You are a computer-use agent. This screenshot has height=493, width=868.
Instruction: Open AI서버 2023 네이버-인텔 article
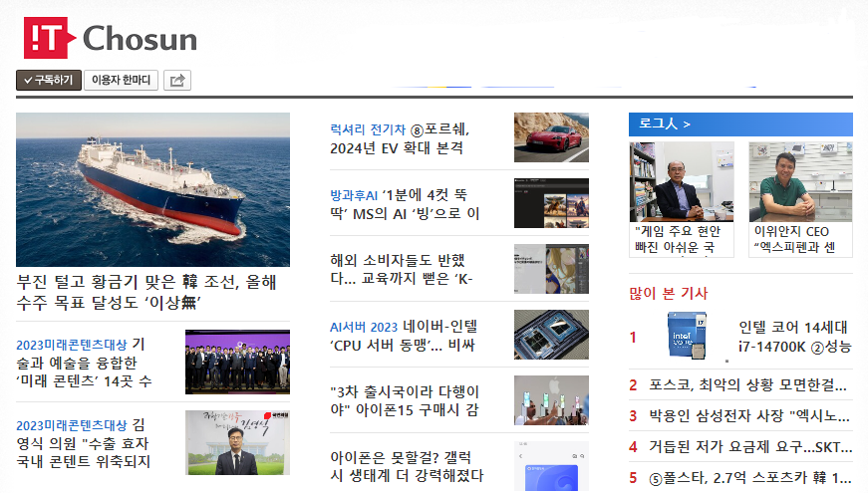click(x=404, y=336)
